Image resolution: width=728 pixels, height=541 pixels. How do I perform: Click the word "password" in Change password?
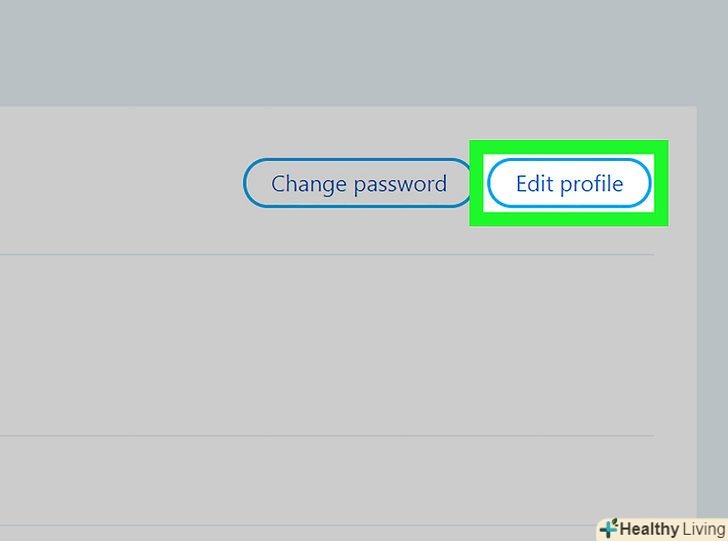(x=398, y=184)
